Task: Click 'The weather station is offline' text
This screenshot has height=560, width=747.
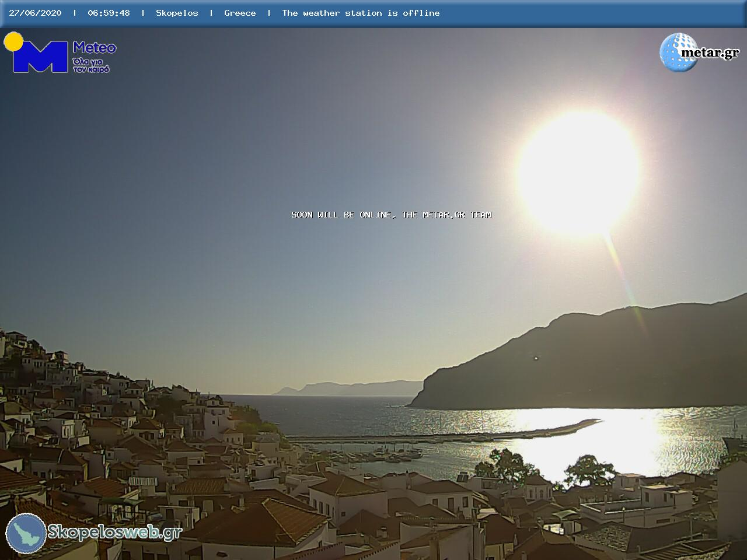Action: 361,13
